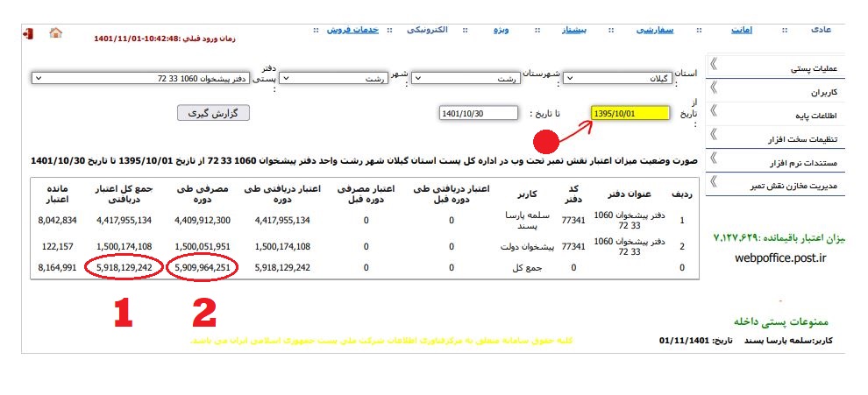The height and width of the screenshot is (395, 868).
Task: Click the red logout door icon
Action: [29, 33]
